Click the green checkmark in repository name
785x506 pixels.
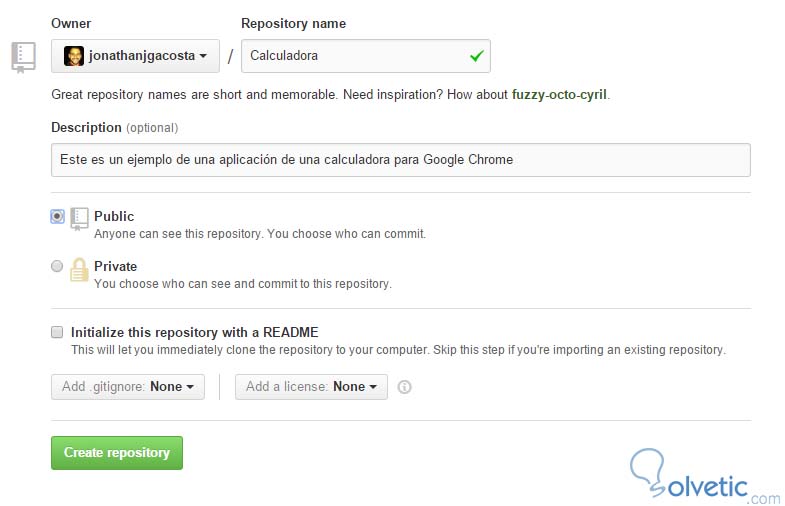(477, 56)
